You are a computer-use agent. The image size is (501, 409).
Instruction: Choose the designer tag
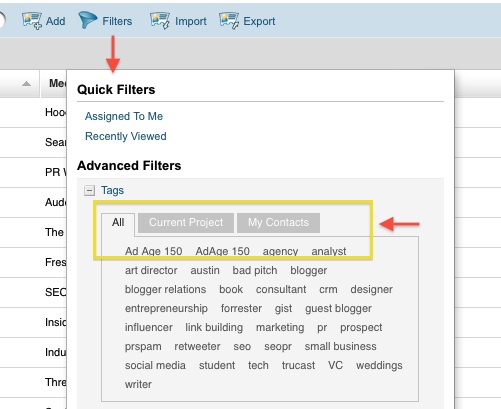tap(372, 289)
